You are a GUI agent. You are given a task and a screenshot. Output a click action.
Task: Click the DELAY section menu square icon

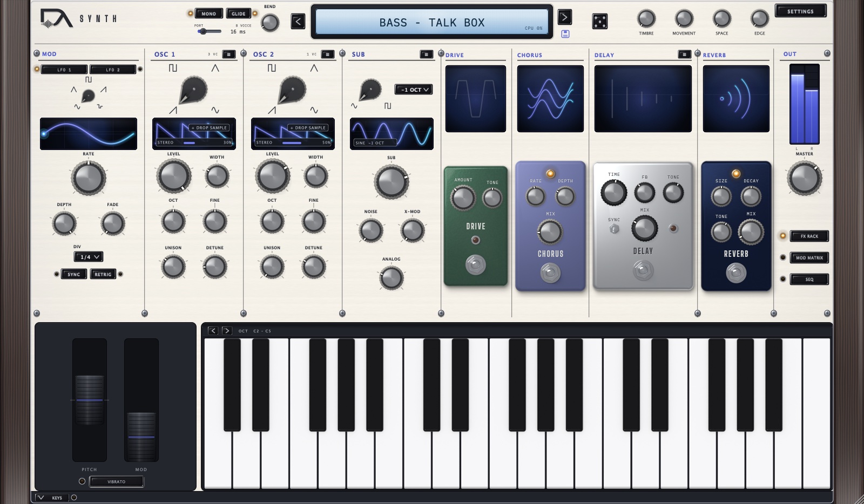click(684, 55)
